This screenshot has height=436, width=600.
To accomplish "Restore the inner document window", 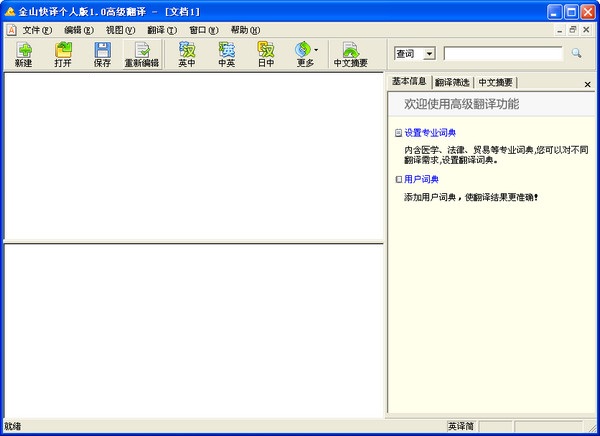I will [x=573, y=30].
